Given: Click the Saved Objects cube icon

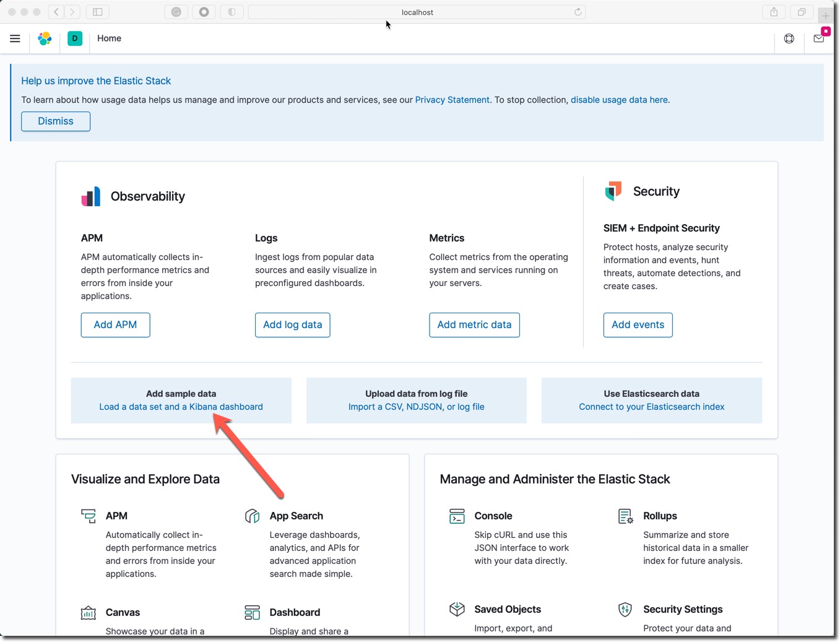Looking at the screenshot, I should point(457,609).
